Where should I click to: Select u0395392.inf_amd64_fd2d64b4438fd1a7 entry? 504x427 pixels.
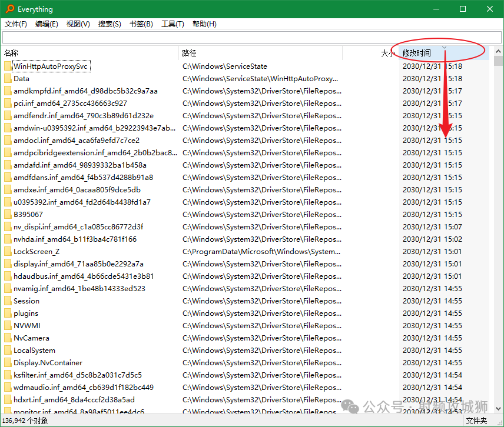coord(82,202)
